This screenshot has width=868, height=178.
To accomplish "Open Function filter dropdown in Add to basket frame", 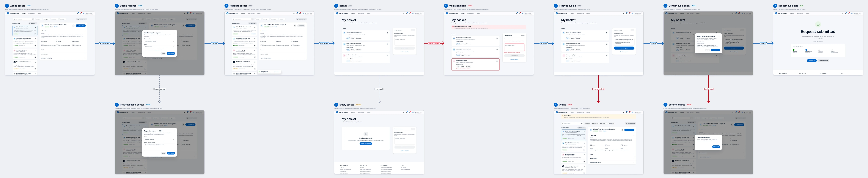I will [39, 19].
